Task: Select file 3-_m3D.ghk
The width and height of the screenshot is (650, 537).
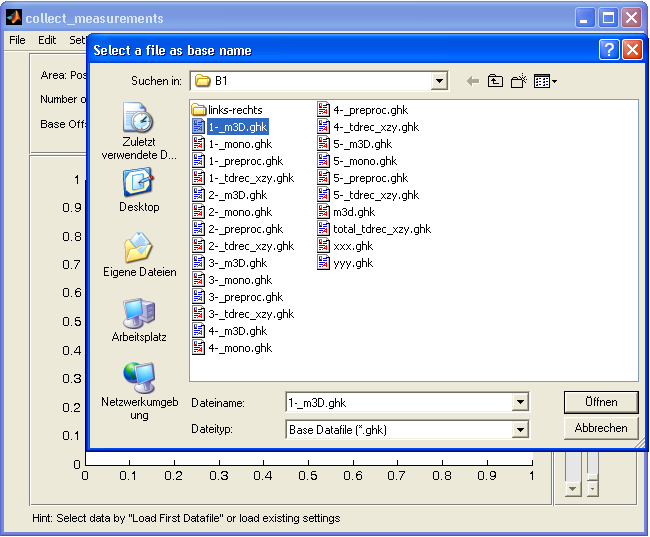Action: [230, 263]
